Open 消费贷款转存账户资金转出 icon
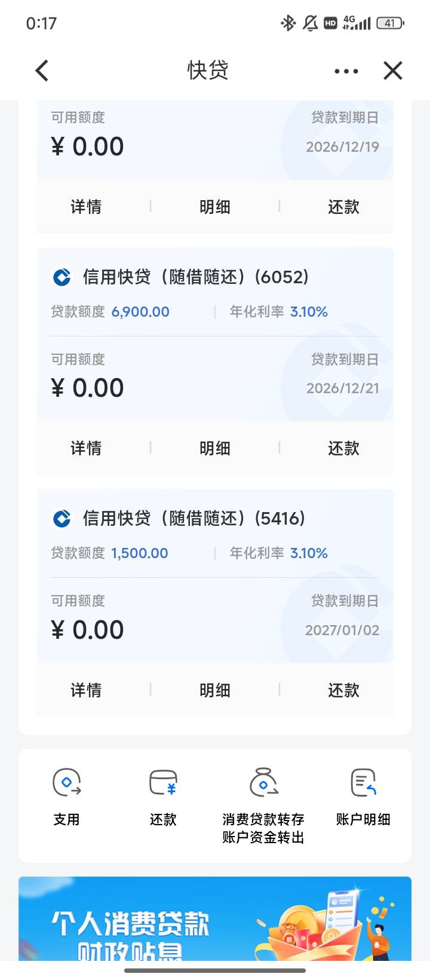This screenshot has width=430, height=980. (x=263, y=783)
